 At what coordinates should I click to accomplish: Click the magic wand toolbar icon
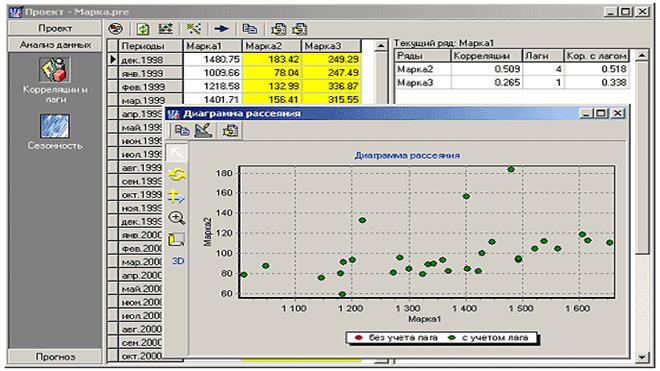click(194, 29)
